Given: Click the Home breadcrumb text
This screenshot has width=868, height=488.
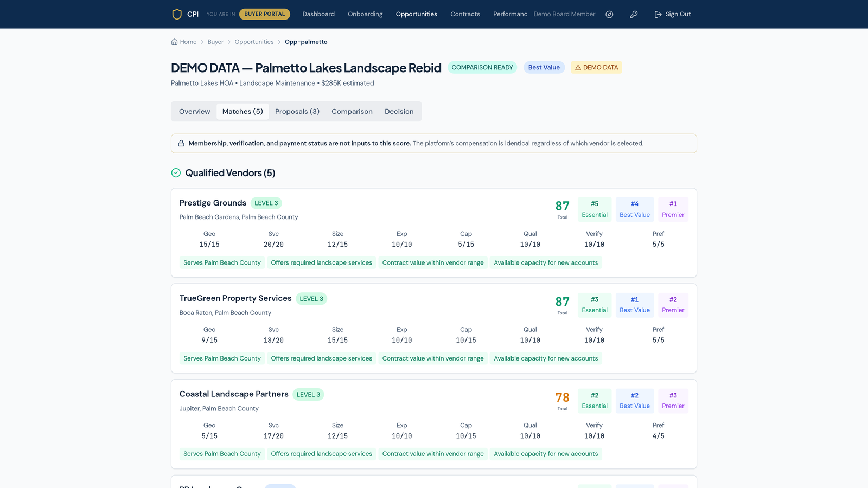Looking at the screenshot, I should [x=188, y=42].
